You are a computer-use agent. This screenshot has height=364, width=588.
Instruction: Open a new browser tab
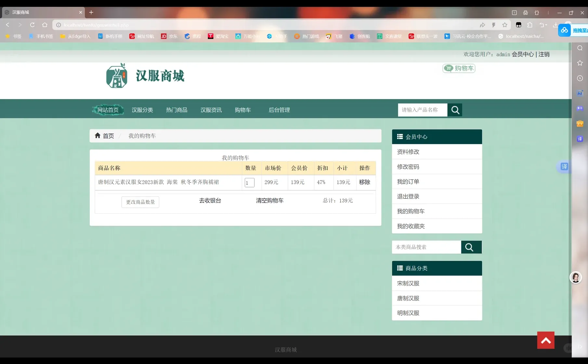pos(91,12)
